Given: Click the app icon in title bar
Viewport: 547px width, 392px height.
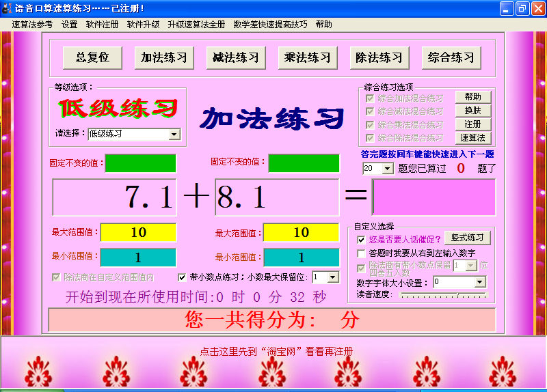Looking at the screenshot, I should (x=7, y=8).
